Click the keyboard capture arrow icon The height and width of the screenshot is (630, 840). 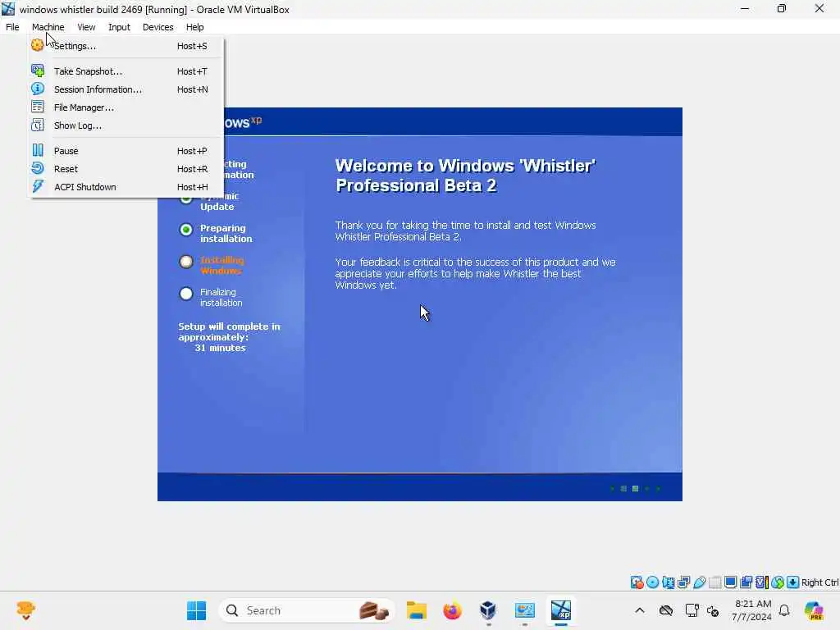793,582
